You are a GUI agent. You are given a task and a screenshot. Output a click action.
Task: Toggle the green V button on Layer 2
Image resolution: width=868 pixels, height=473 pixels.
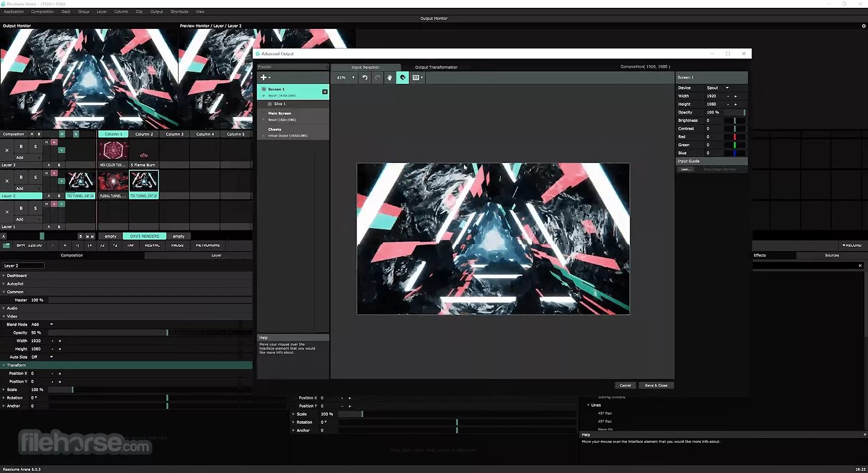point(62,180)
